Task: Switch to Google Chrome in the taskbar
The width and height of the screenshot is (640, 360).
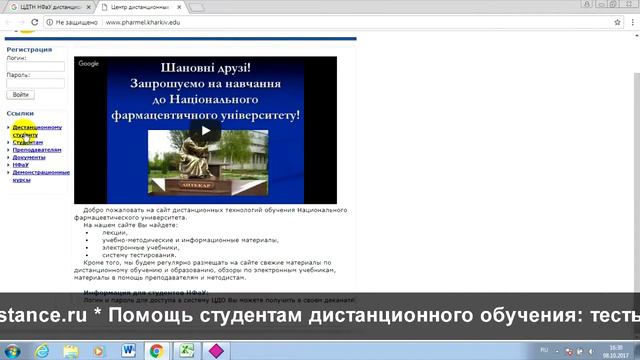Action: pos(156,351)
